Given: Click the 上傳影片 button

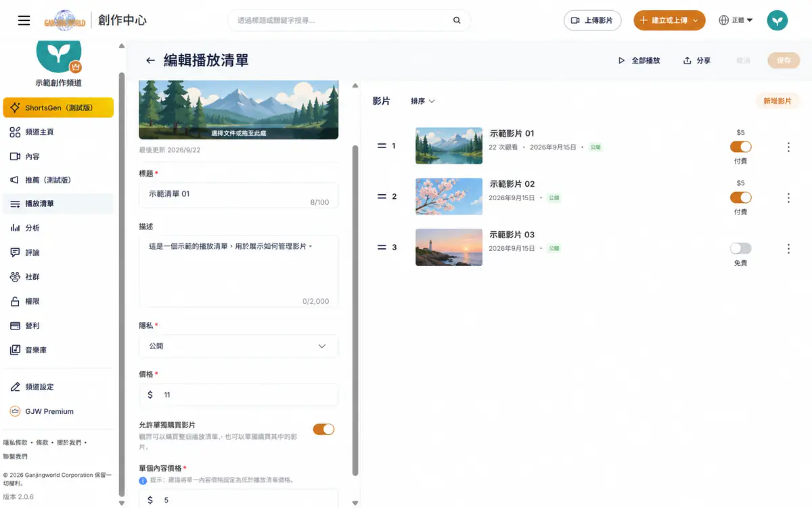Looking at the screenshot, I should point(592,20).
